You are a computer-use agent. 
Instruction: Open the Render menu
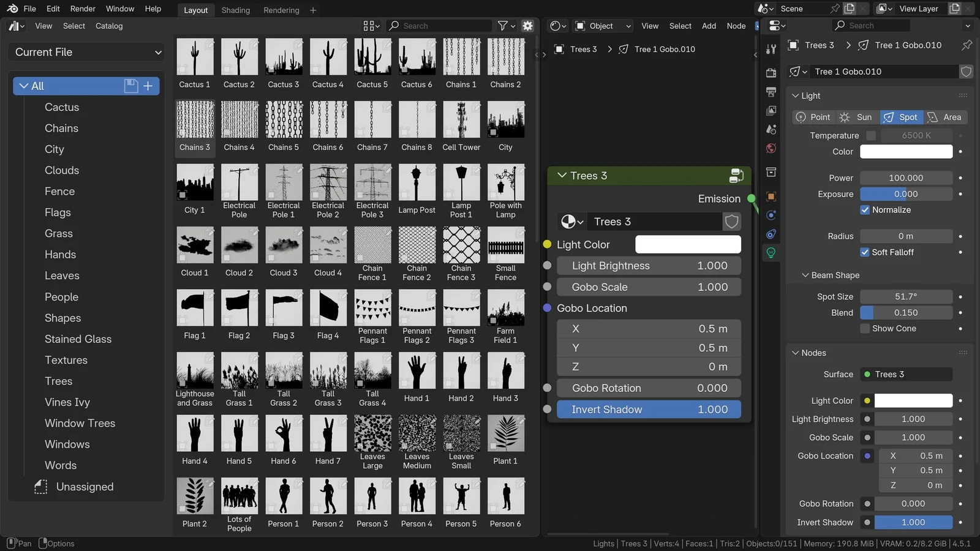pyautogui.click(x=83, y=9)
